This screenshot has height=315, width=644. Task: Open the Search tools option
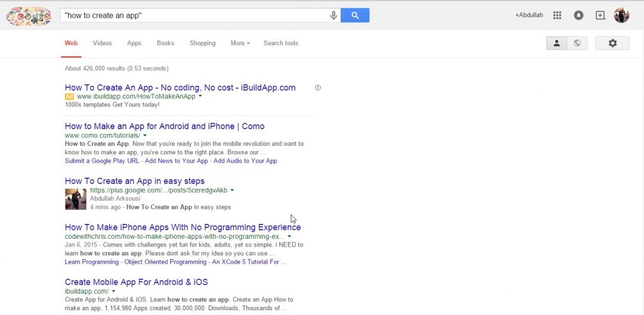click(281, 43)
